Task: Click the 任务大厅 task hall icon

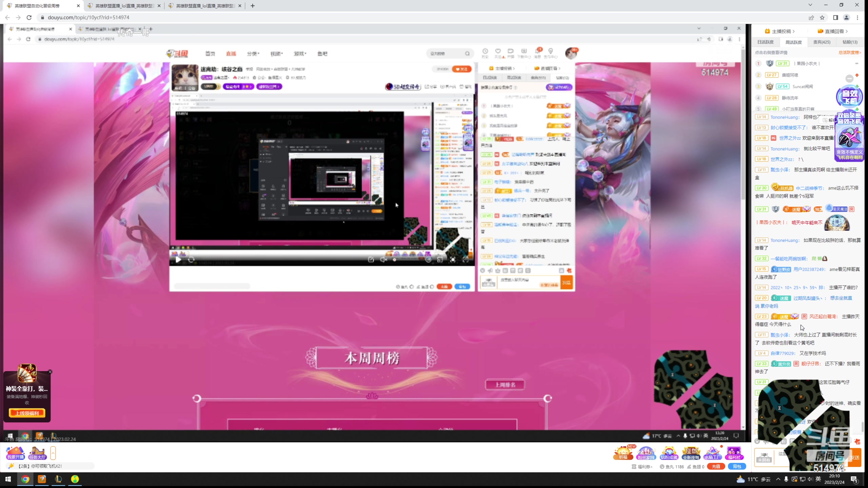Action: [x=37, y=453]
